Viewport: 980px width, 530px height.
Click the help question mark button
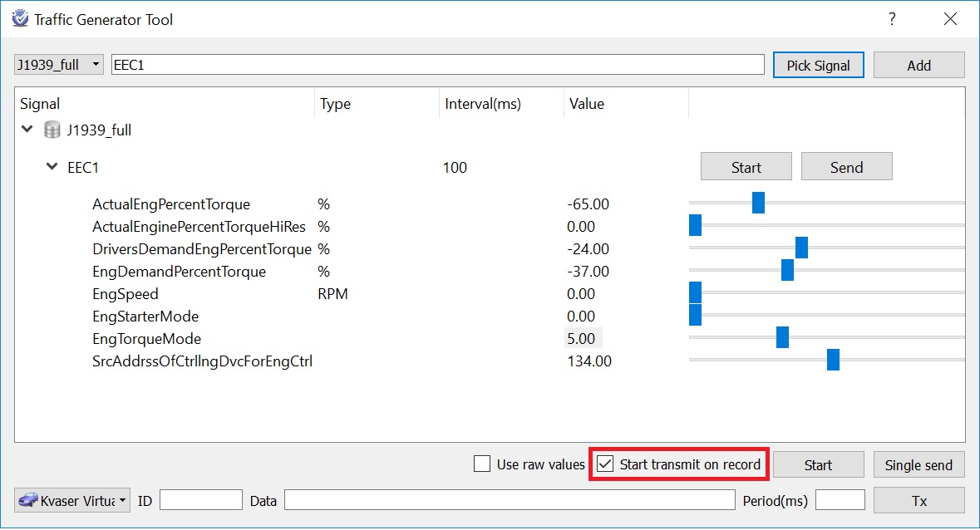click(892, 18)
